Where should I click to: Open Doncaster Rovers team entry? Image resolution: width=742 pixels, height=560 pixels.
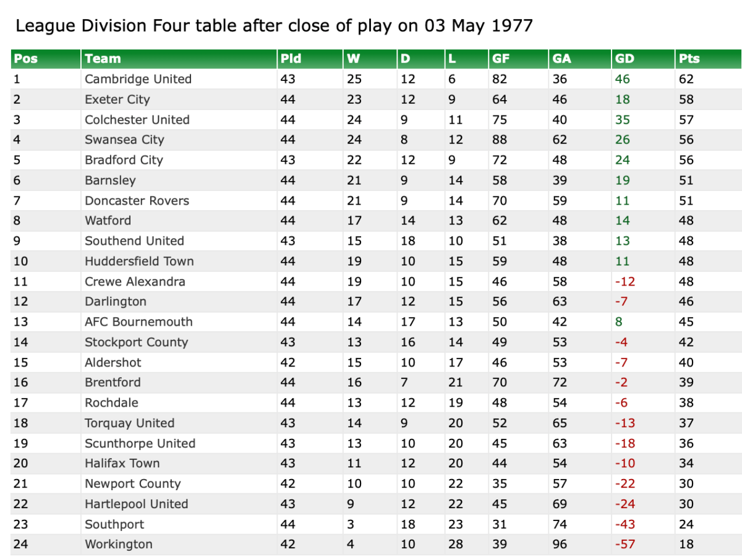(137, 200)
